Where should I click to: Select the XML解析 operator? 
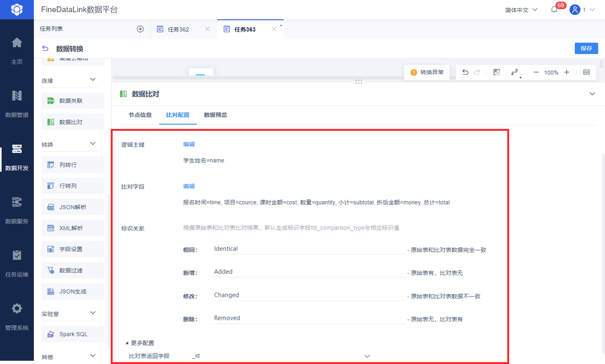pos(73,228)
